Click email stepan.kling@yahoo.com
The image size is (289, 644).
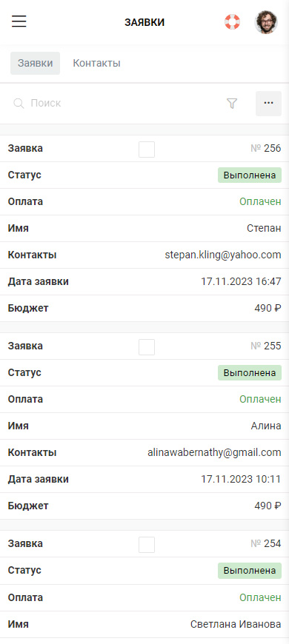223,255
